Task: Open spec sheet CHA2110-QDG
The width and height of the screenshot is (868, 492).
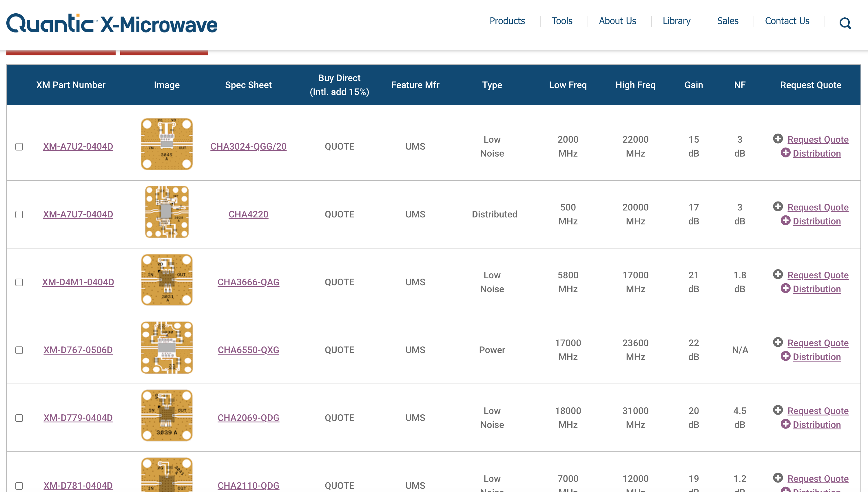Action: (x=249, y=486)
